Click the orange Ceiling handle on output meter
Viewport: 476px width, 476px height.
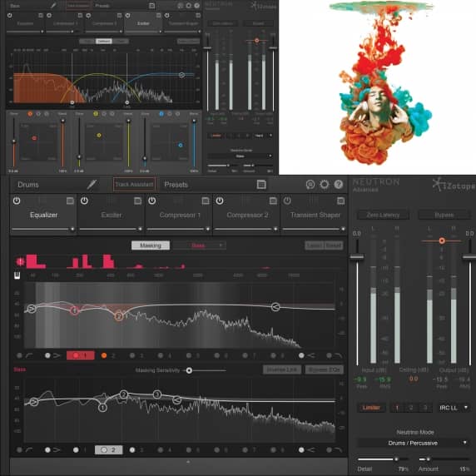pyautogui.click(x=442, y=240)
